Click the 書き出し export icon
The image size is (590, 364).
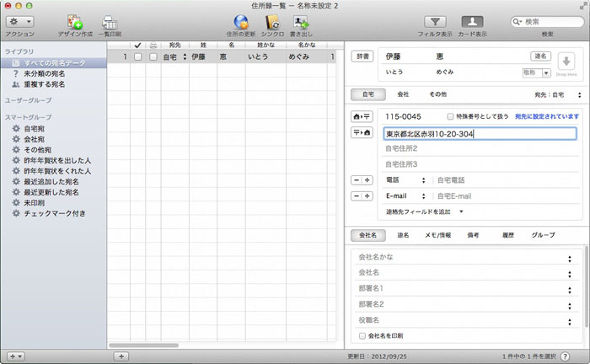[x=300, y=22]
